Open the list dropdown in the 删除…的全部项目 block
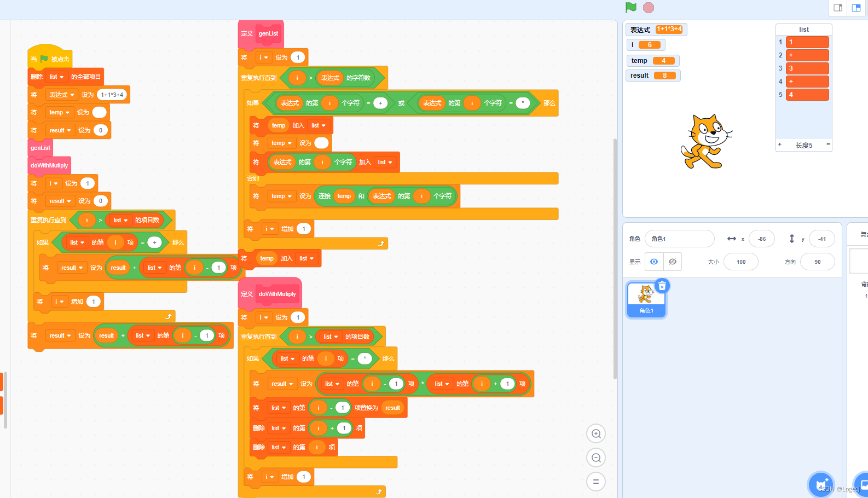The width and height of the screenshot is (868, 498). pos(57,77)
